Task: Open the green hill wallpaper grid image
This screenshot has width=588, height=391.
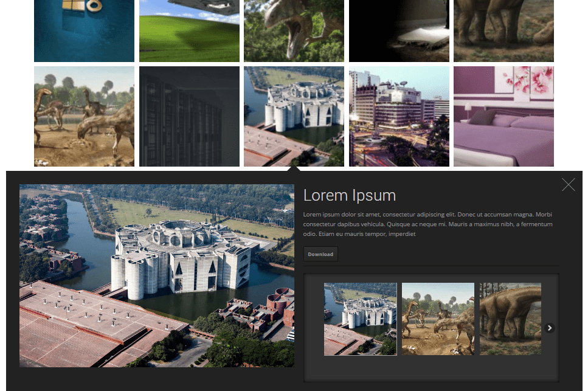Action: (189, 31)
